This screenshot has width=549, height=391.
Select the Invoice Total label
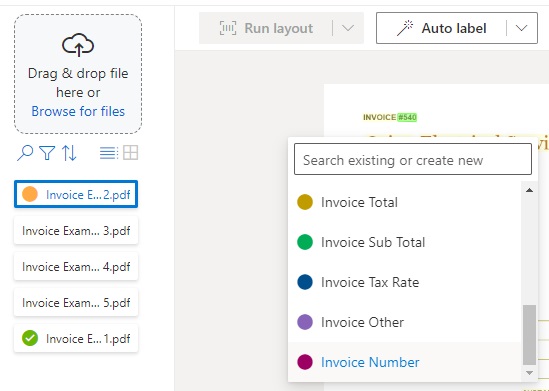pyautogui.click(x=404, y=202)
